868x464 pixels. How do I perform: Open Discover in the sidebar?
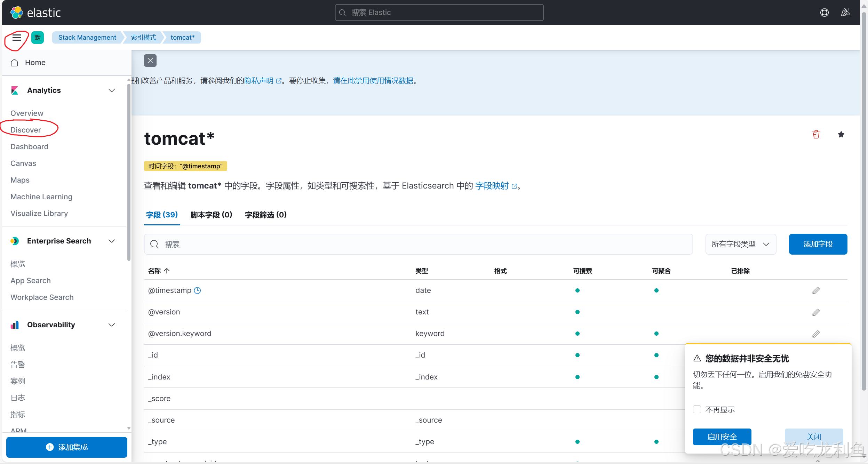pyautogui.click(x=26, y=130)
